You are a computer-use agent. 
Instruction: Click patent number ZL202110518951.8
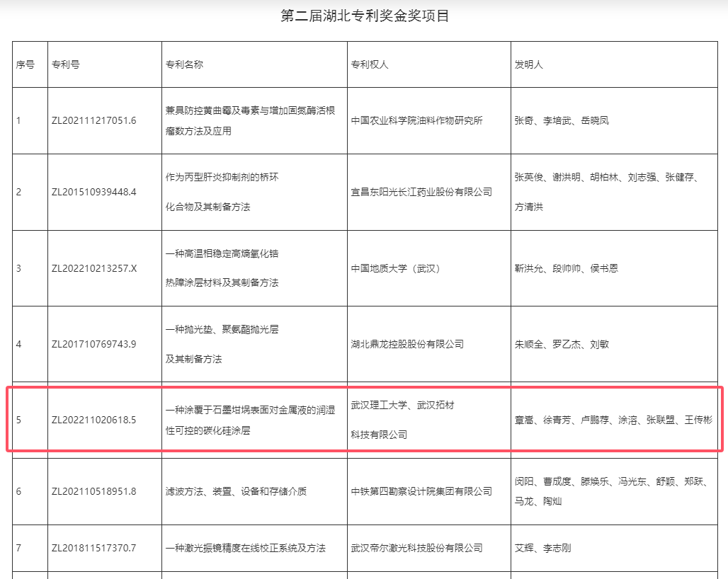[93, 491]
